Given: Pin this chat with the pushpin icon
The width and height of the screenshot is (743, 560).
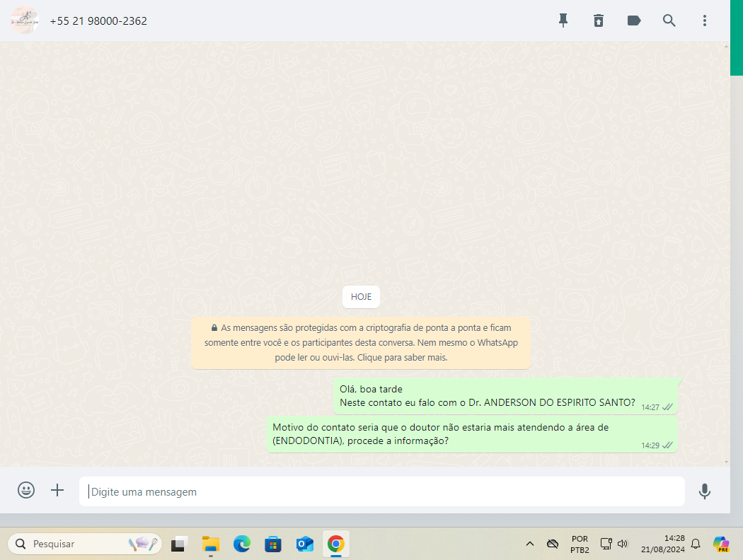Looking at the screenshot, I should pos(563,21).
